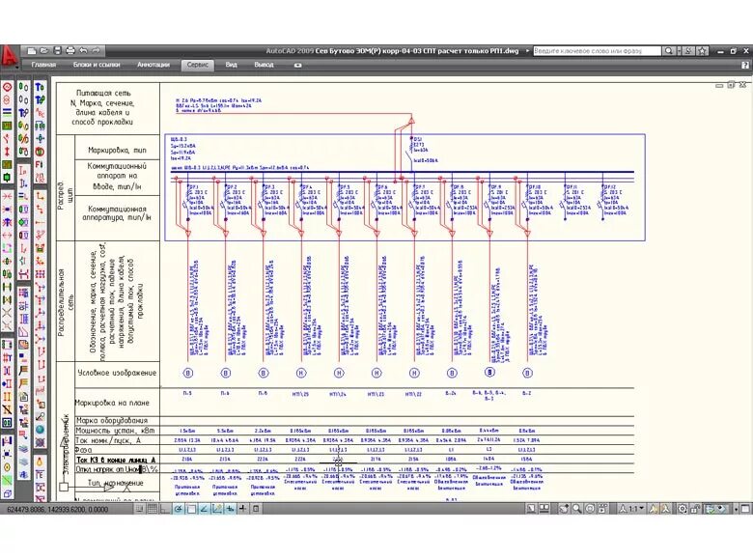
Task: Click the Zoom magnifier icon in status bar
Action: pyautogui.click(x=576, y=509)
